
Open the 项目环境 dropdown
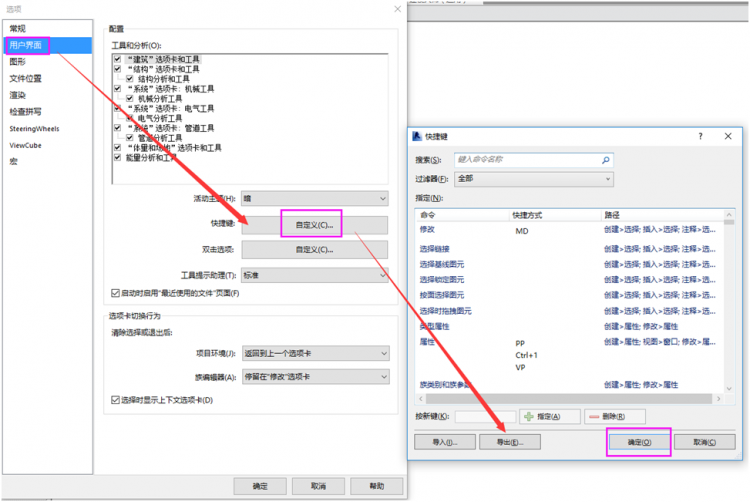(x=316, y=353)
